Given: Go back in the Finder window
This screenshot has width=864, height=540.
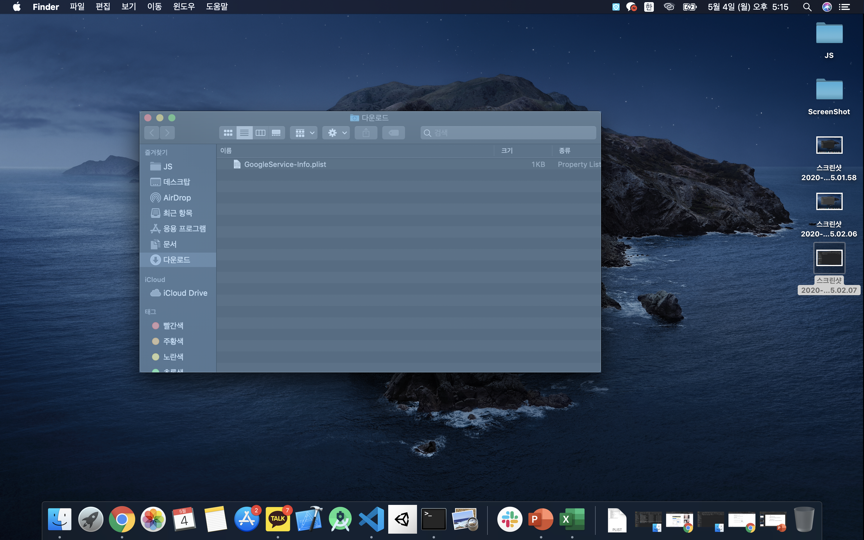Looking at the screenshot, I should [x=152, y=133].
